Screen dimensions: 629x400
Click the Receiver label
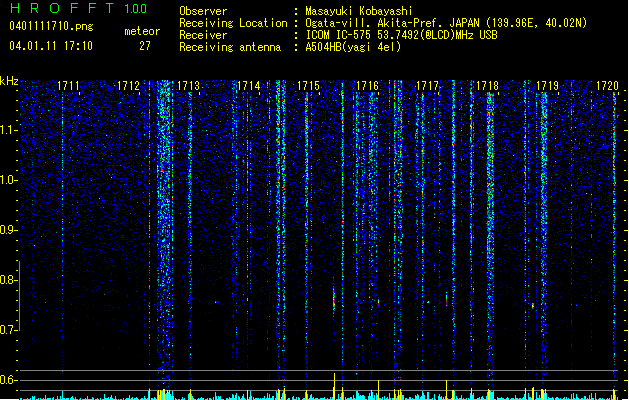(203, 35)
